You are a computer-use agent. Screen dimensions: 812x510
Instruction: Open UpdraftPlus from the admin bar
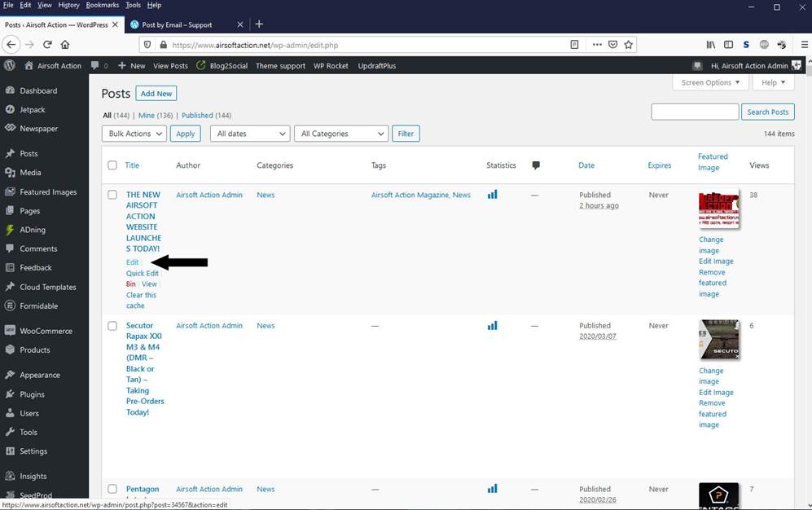tap(377, 66)
